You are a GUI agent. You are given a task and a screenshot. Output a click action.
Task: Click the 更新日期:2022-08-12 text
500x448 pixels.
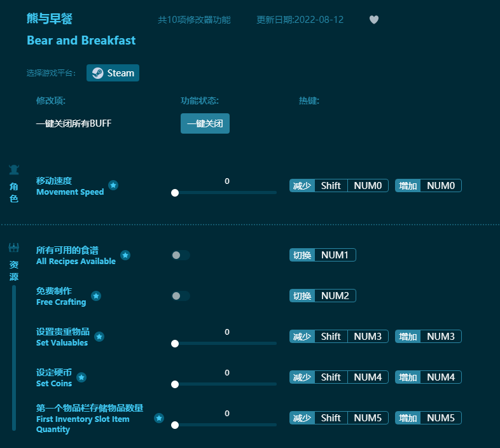click(300, 20)
